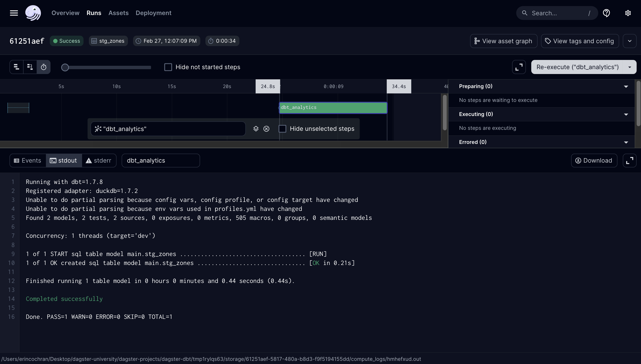641x364 pixels.
Task: Download the compute logs
Action: (x=594, y=160)
